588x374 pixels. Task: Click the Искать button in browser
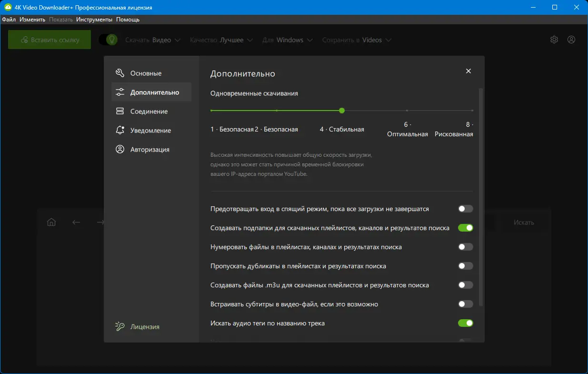524,222
